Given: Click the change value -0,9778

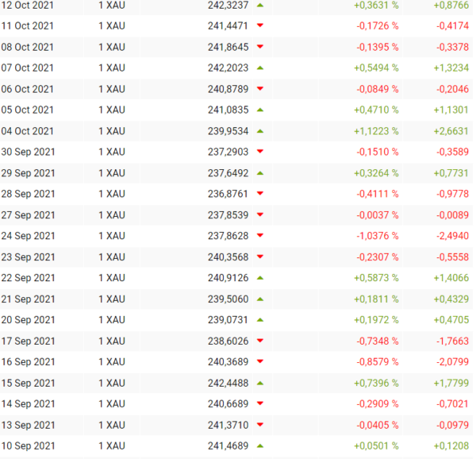Looking at the screenshot, I should pyautogui.click(x=452, y=194).
